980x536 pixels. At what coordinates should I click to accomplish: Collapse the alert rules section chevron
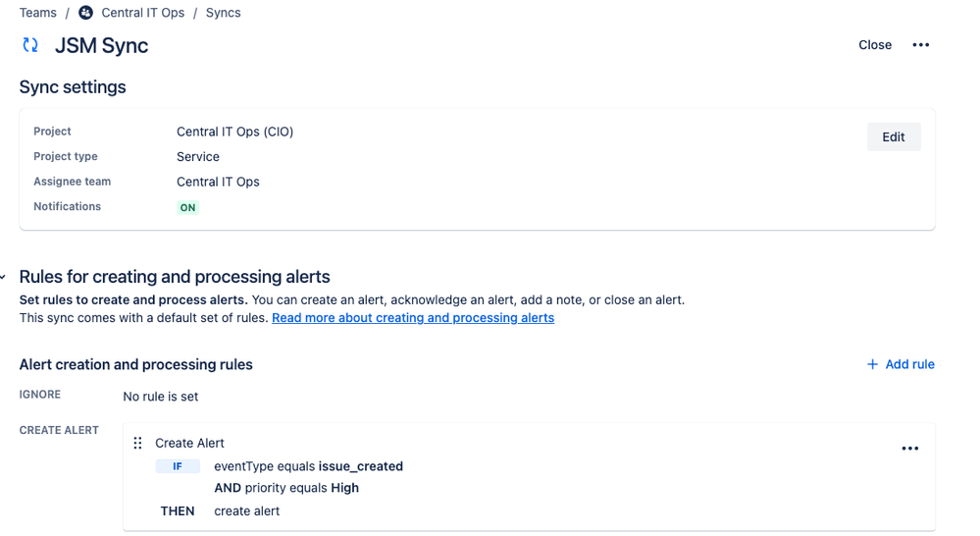pos(4,278)
